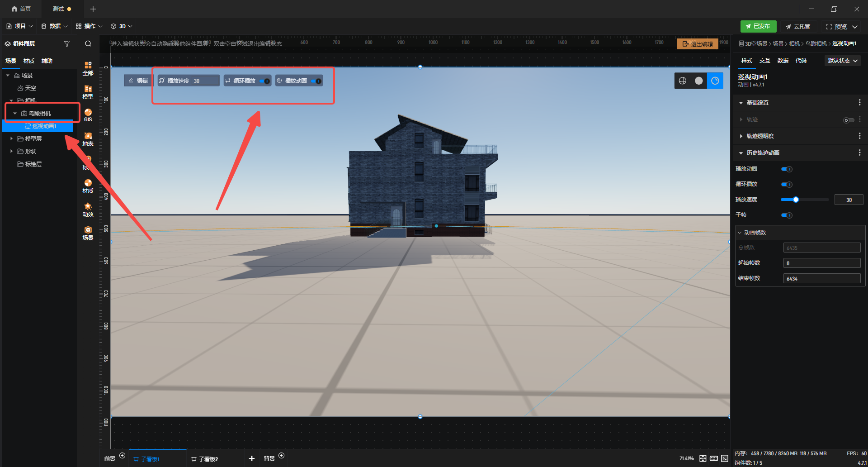This screenshot has height=467, width=868.
Task: Open the 默认状态 dropdown
Action: [x=842, y=61]
